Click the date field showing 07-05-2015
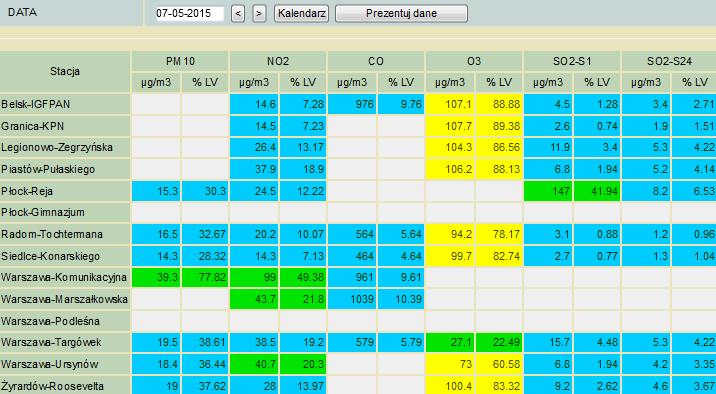Image resolution: width=716 pixels, height=394 pixels. (x=190, y=13)
